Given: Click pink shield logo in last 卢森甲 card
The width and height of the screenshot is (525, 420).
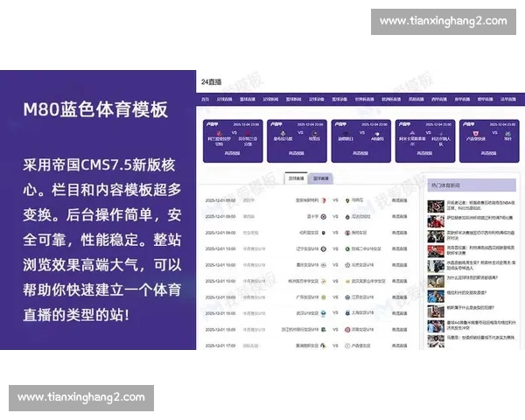Looking at the screenshot, I should tap(475, 133).
